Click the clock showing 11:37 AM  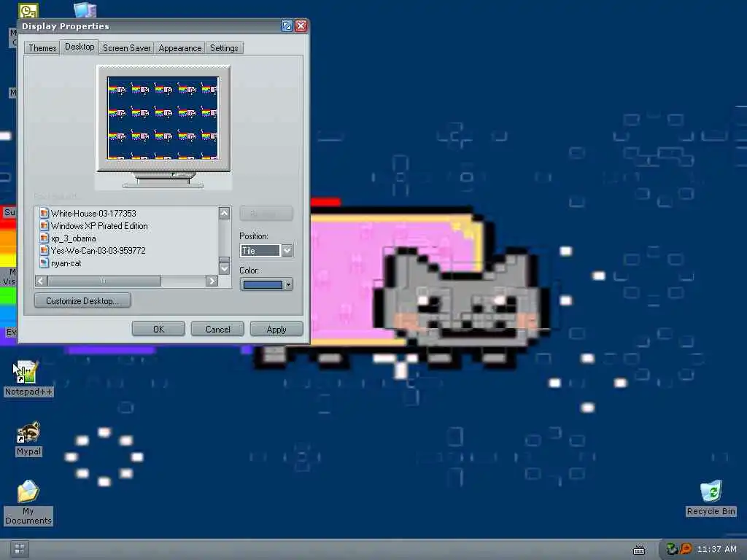716,549
